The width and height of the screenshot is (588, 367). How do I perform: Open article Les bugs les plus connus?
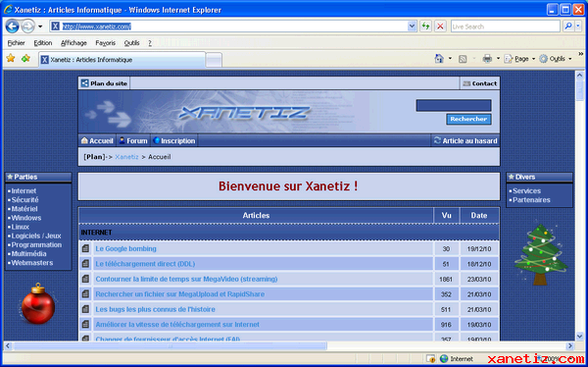[x=155, y=309]
